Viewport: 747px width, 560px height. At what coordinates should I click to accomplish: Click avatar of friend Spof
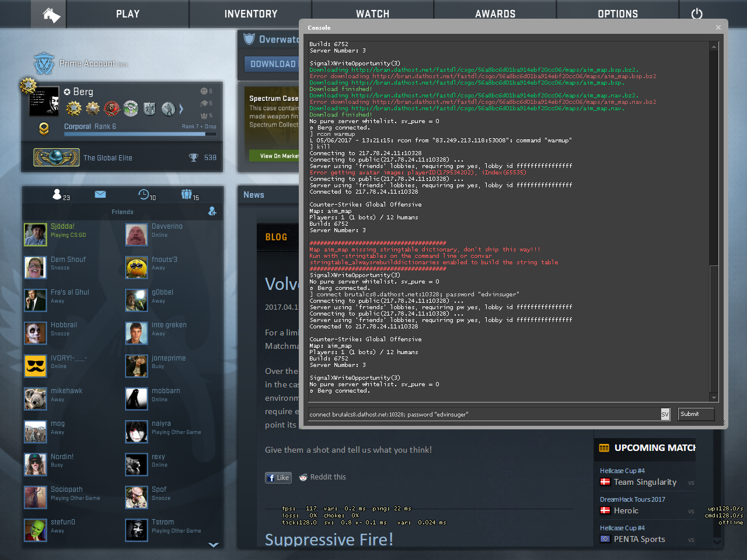click(x=137, y=497)
